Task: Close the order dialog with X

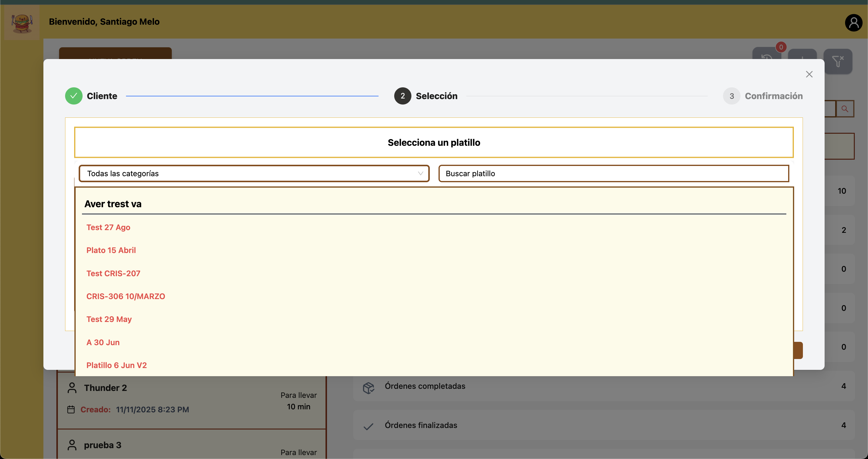Action: [x=809, y=74]
